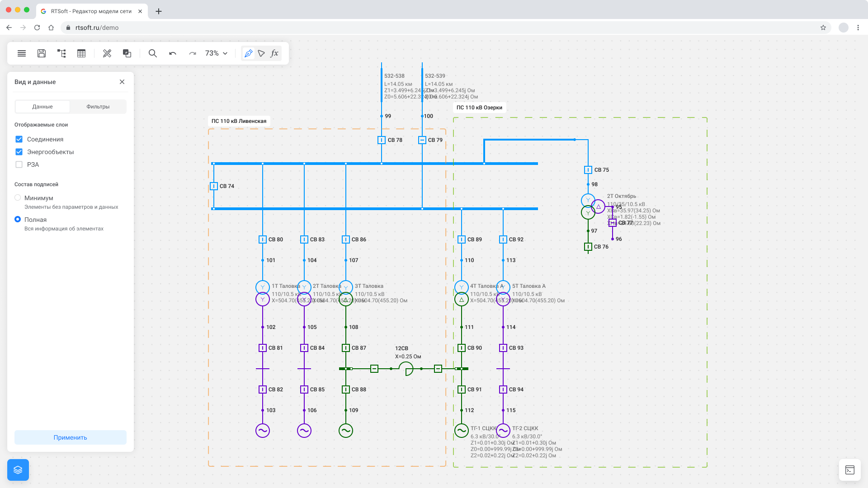Select the ТГ-1 СЦКК generator symbol
Viewport: 868px width, 488px height.
coord(462,431)
